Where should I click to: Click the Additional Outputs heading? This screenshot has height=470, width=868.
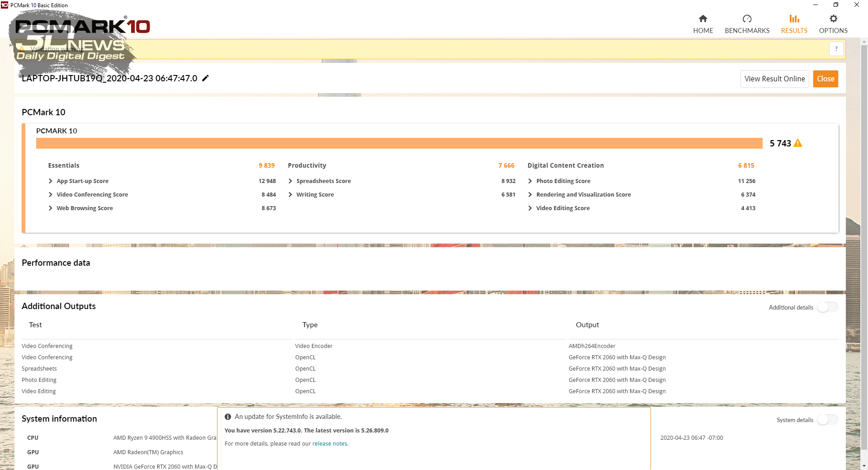59,306
